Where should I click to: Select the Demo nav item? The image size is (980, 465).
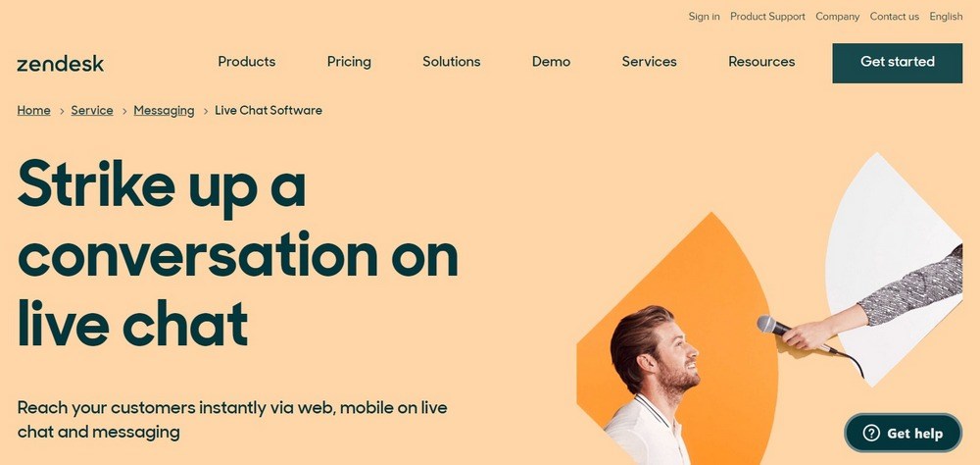point(551,62)
